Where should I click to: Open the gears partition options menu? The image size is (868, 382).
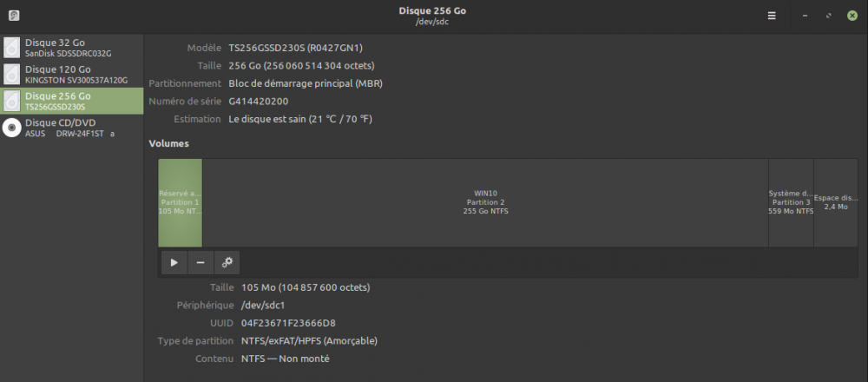(x=227, y=262)
